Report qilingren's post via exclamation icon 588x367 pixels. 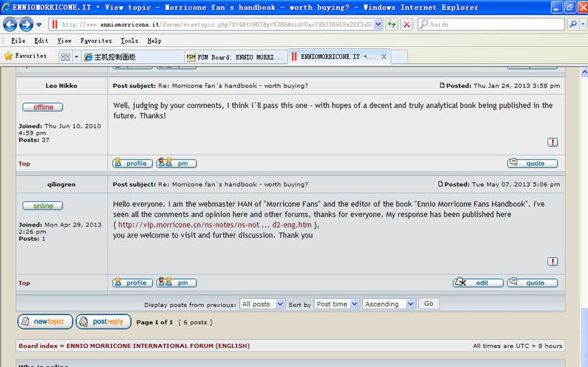click(552, 262)
